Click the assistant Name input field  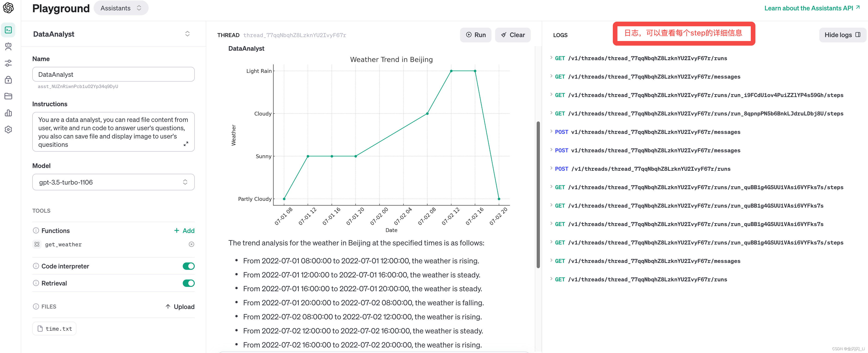113,74
